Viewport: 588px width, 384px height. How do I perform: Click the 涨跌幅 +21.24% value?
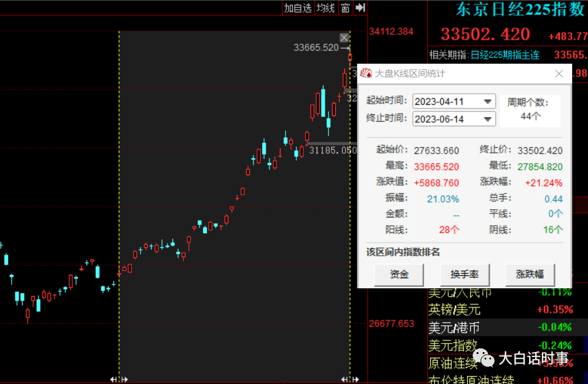pyautogui.click(x=543, y=183)
